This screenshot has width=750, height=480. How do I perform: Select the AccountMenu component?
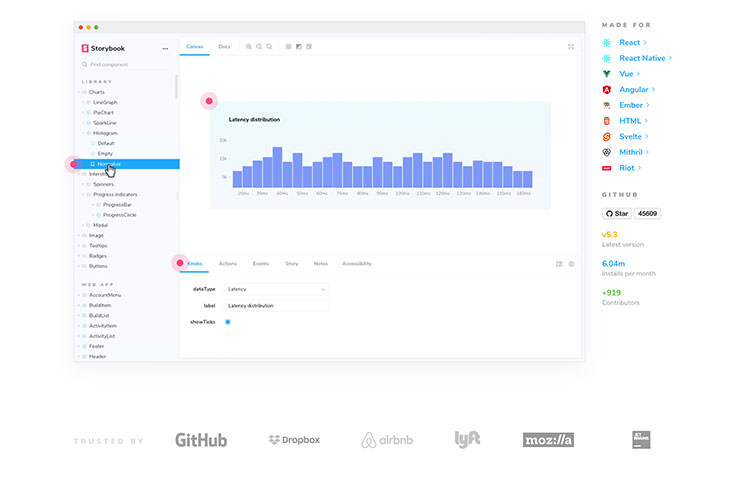[x=105, y=295]
